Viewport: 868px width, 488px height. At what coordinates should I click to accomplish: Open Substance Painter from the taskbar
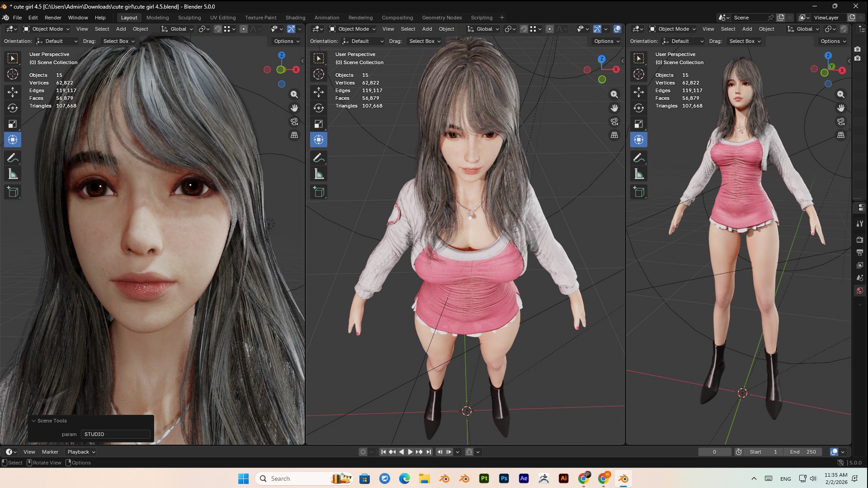tap(484, 479)
